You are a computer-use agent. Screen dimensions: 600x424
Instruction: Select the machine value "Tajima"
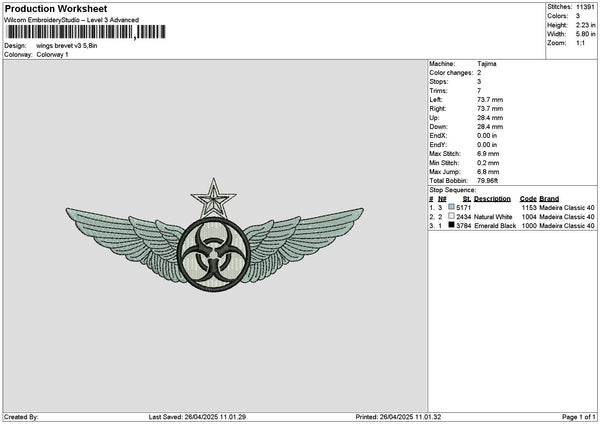coord(487,64)
